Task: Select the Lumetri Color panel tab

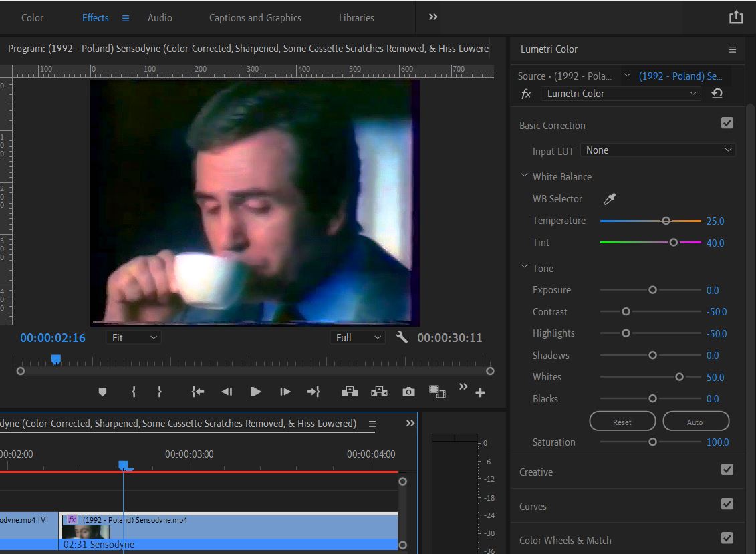Action: [x=549, y=49]
